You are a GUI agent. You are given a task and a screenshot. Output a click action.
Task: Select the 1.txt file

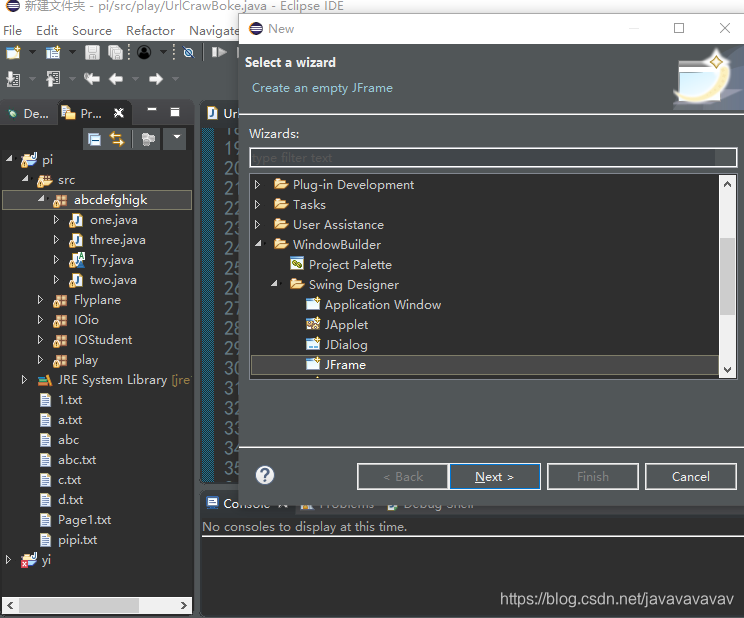[x=70, y=400]
